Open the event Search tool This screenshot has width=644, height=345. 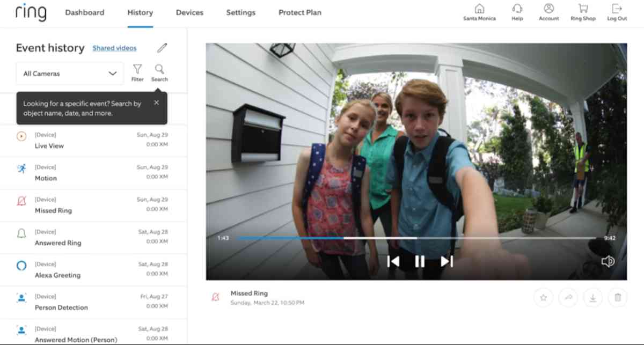point(159,70)
